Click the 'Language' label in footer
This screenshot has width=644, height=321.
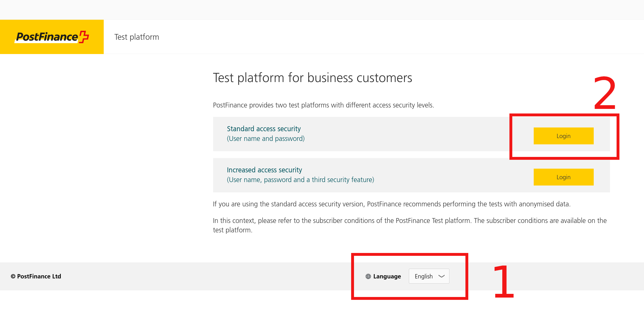(x=387, y=276)
